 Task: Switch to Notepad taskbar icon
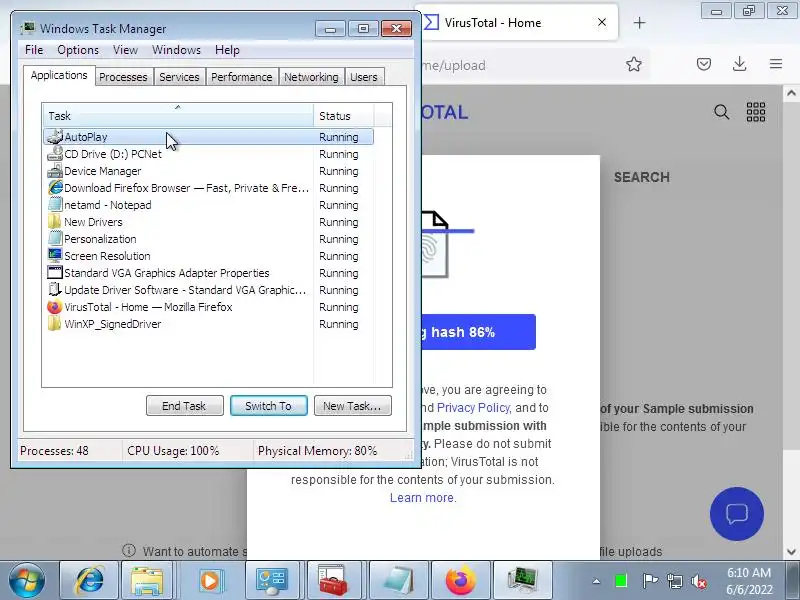[x=398, y=580]
